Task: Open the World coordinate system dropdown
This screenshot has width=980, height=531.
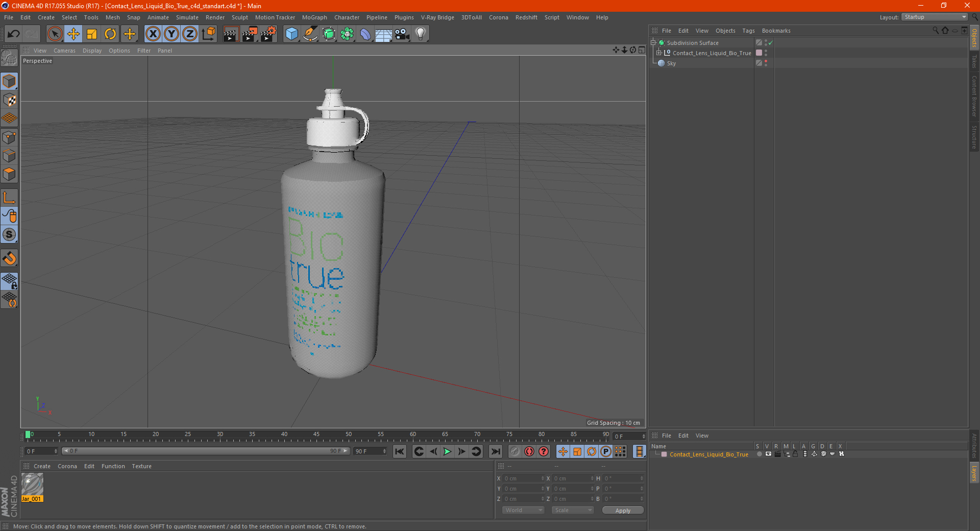Action: pos(523,510)
